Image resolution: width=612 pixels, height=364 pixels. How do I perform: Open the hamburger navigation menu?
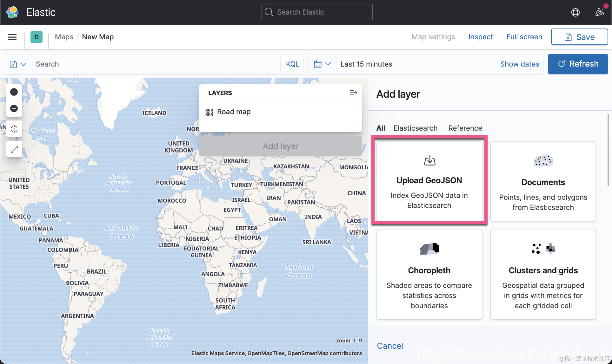pyautogui.click(x=12, y=37)
